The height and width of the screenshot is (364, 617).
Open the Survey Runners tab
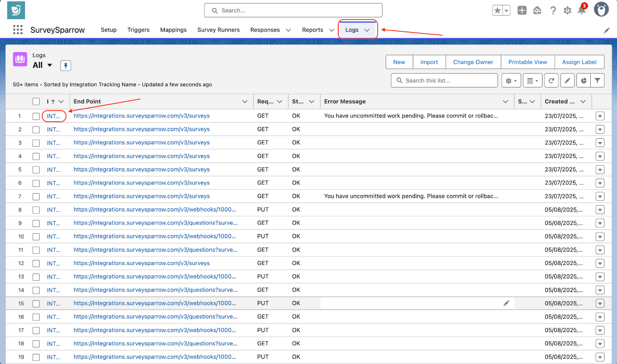(218, 30)
